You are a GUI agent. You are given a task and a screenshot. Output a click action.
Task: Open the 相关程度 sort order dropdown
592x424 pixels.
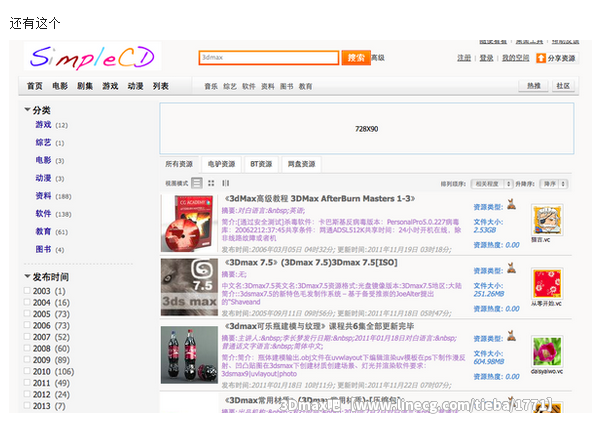pos(492,184)
